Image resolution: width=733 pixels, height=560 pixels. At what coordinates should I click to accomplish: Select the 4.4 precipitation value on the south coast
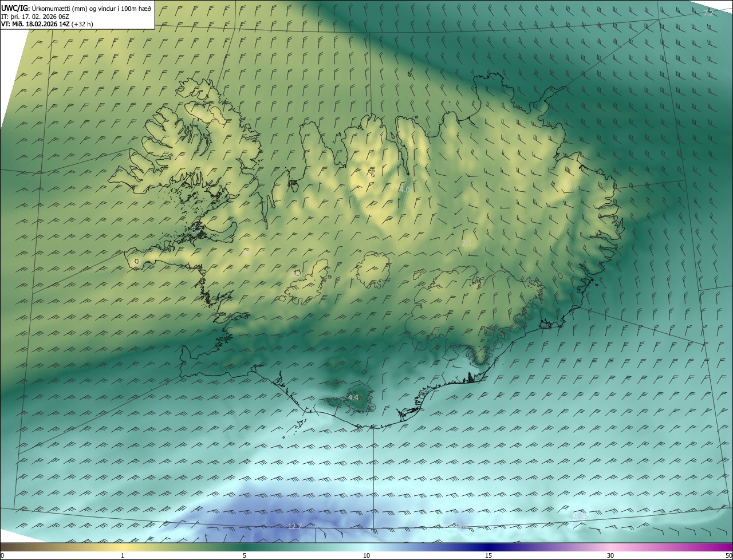pos(353,397)
